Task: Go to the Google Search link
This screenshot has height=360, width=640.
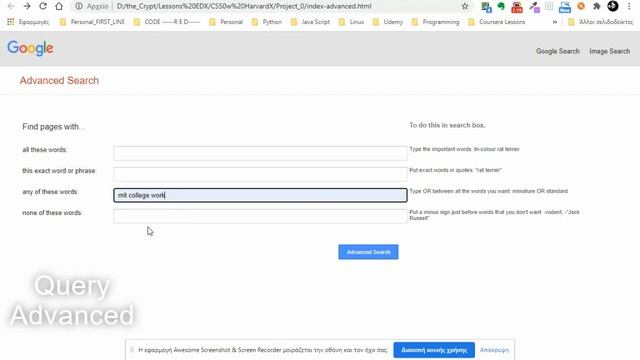Action: (x=558, y=51)
